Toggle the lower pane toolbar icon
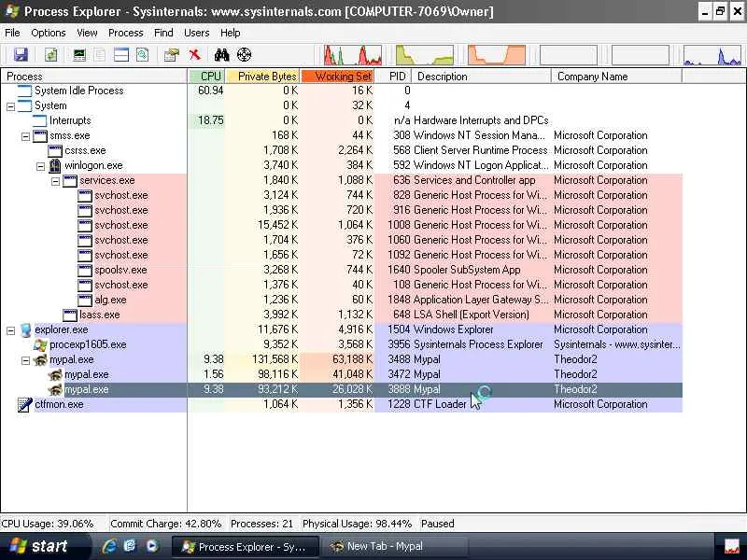Image resolution: width=747 pixels, height=560 pixels. coord(121,55)
